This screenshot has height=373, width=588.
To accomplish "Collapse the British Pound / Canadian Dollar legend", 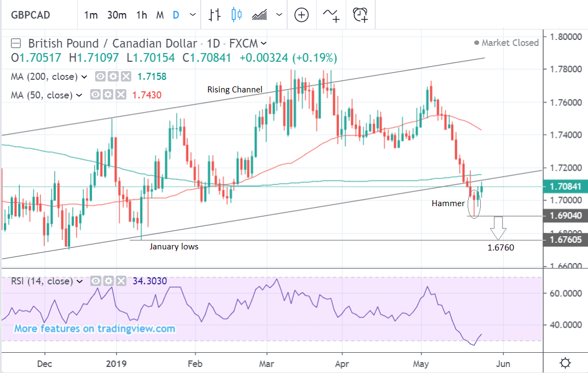I will click(x=16, y=43).
